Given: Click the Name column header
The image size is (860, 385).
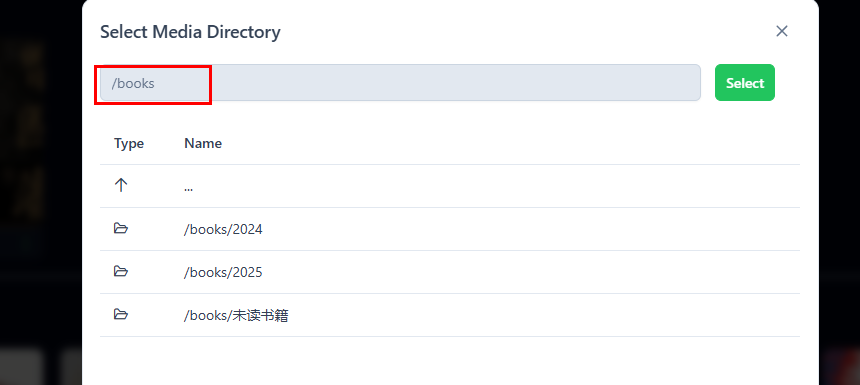Looking at the screenshot, I should 203,143.
